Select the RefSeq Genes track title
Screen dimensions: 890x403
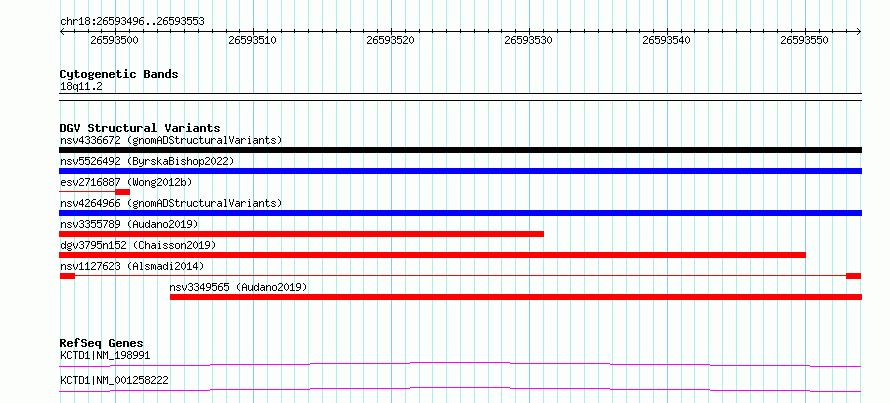point(102,343)
